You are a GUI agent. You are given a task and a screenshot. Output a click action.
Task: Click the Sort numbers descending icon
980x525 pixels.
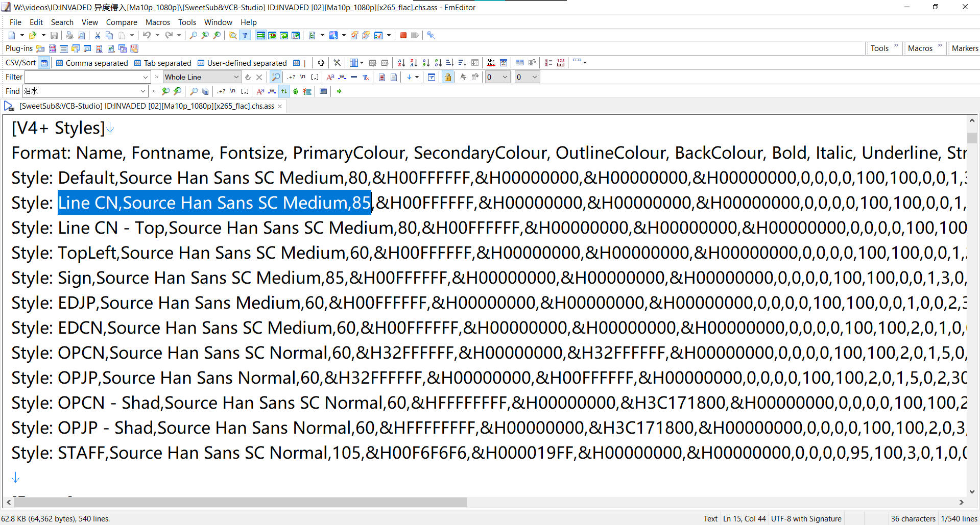(x=438, y=63)
